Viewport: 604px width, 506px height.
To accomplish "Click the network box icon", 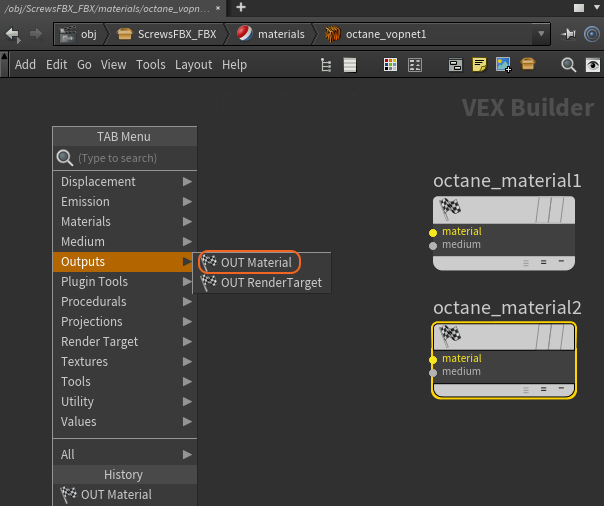I will point(455,65).
